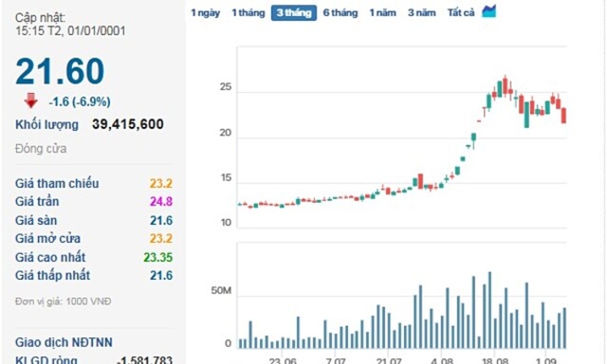Screen dimensions: 607x364
Task: Select the 1 tháng time range
Action: (x=248, y=13)
